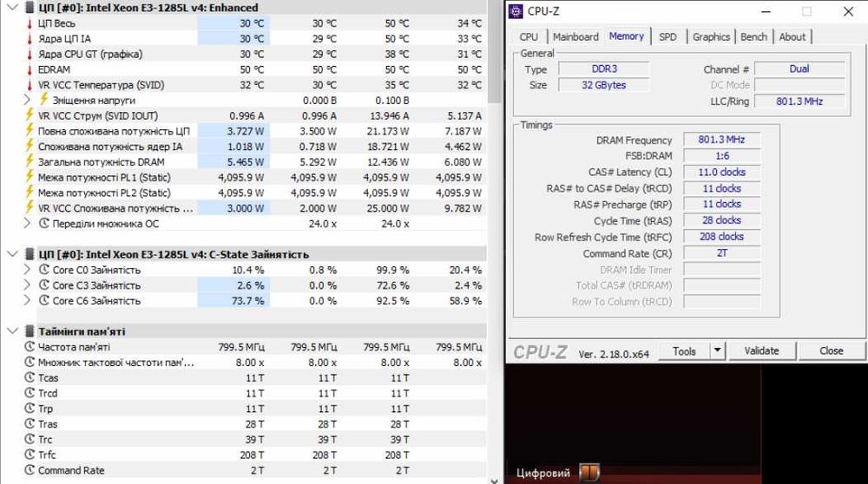The image size is (868, 484).
Task: Click lightning icon beside 'VR VCC Струм (SVID IOUT)'
Action: [30, 115]
